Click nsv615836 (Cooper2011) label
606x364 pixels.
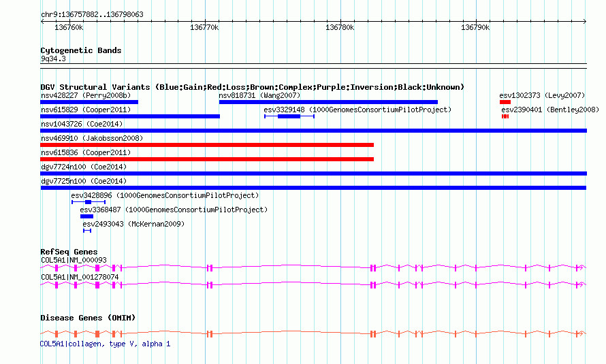[86, 152]
